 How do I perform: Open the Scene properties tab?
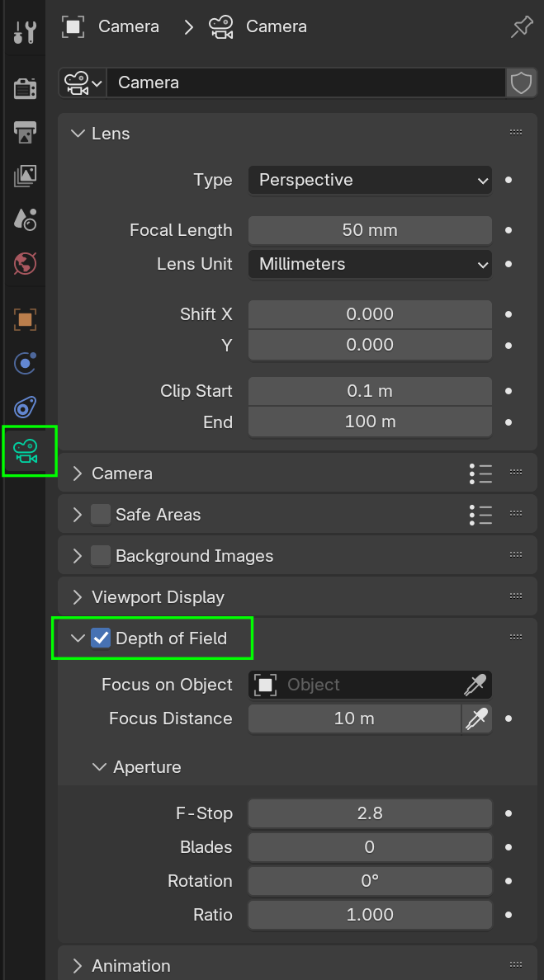click(23, 219)
